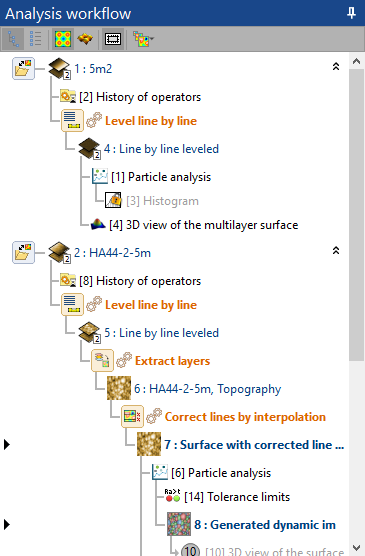Select the HA44-2-5m multilayer icon
This screenshot has width=365, height=556.
59,252
